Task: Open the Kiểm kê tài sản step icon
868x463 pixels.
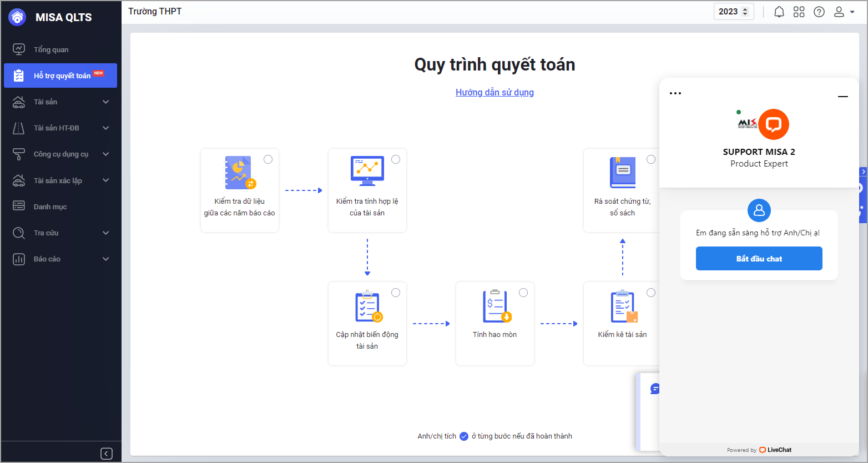Action: point(624,306)
